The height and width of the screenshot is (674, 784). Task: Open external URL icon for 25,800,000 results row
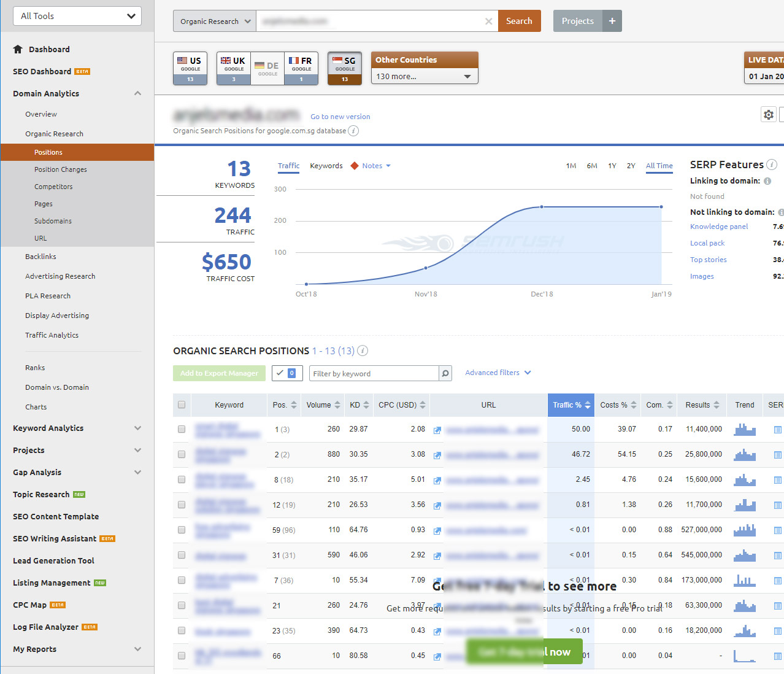pos(437,455)
